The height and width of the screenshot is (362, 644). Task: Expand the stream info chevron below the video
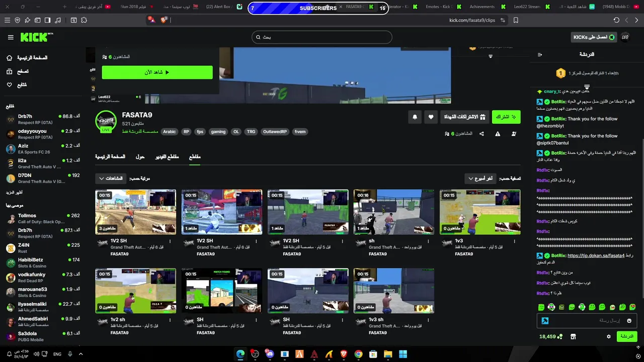point(491,56)
